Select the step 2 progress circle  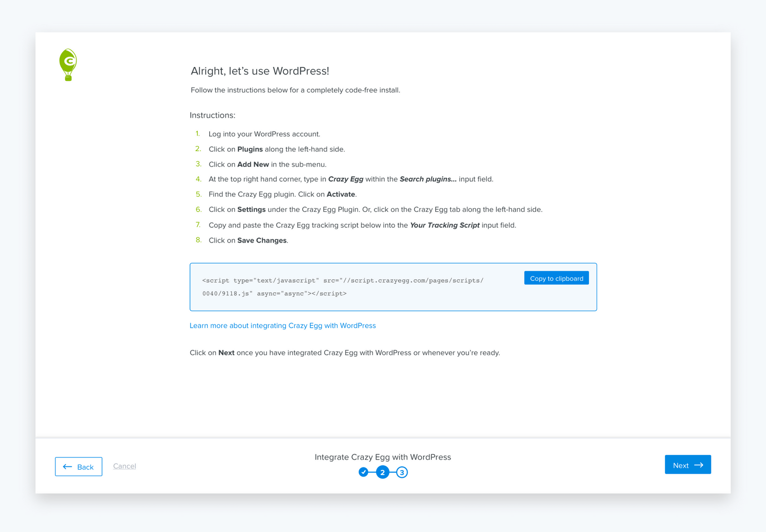point(383,472)
